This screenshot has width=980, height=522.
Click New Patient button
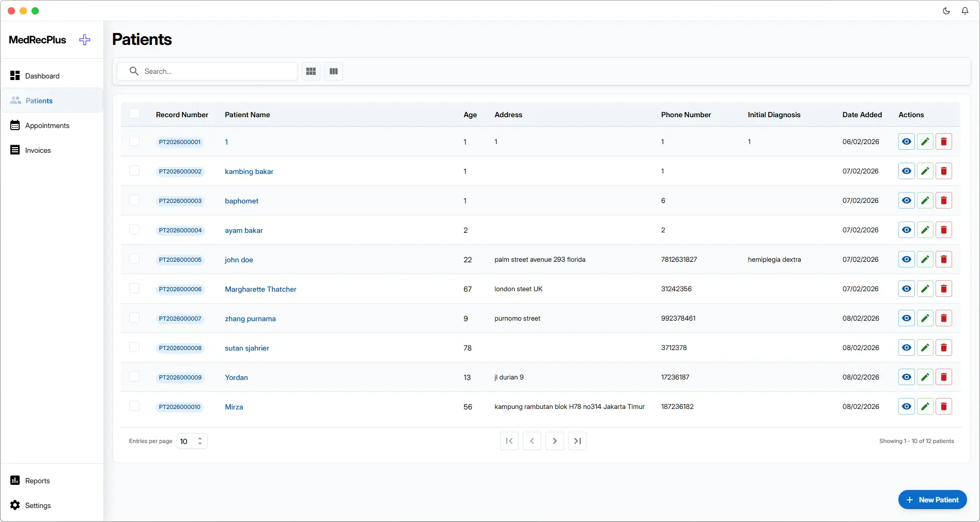point(932,500)
